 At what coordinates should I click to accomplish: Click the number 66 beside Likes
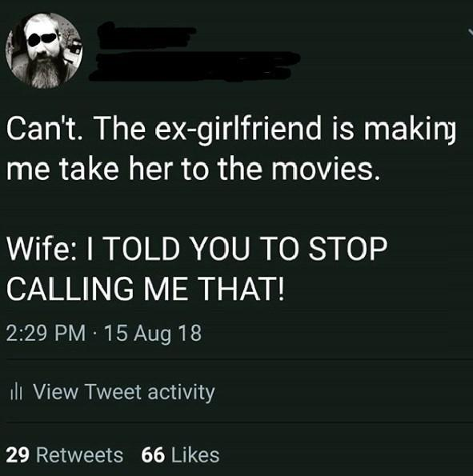[153, 455]
